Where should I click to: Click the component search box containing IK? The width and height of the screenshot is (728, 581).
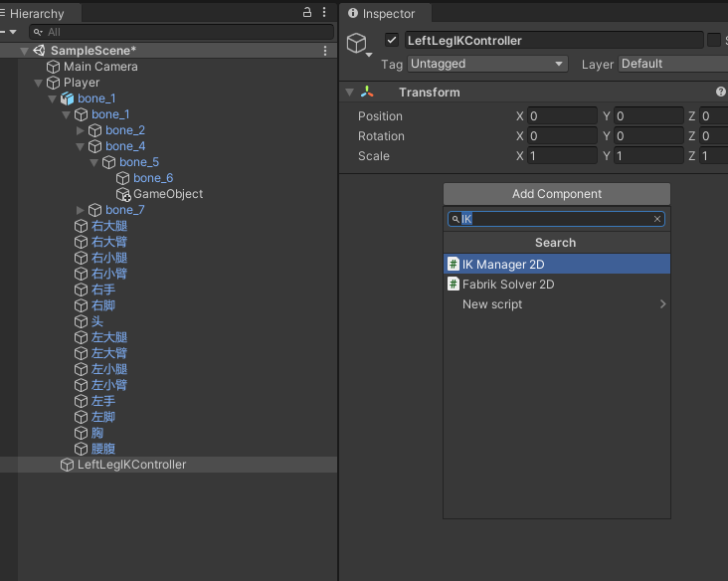556,219
